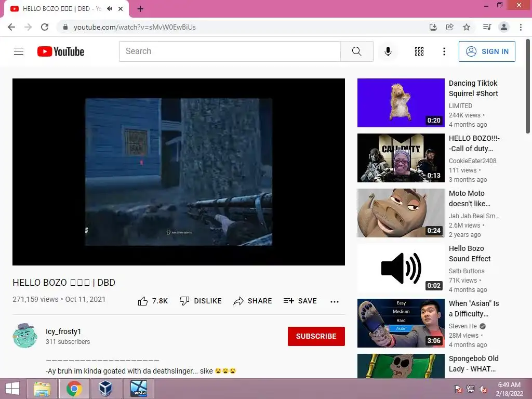532x399 pixels.
Task: Start voice search with microphone icon
Action: coord(388,51)
